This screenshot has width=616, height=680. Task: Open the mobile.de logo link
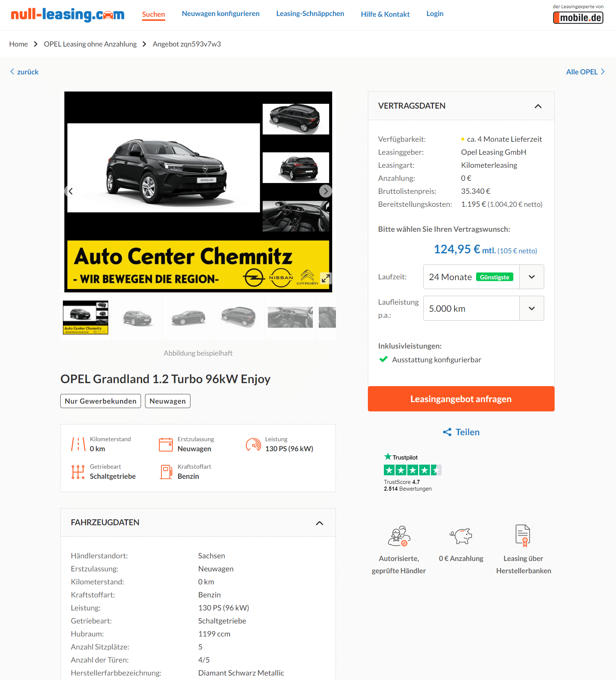pyautogui.click(x=578, y=17)
